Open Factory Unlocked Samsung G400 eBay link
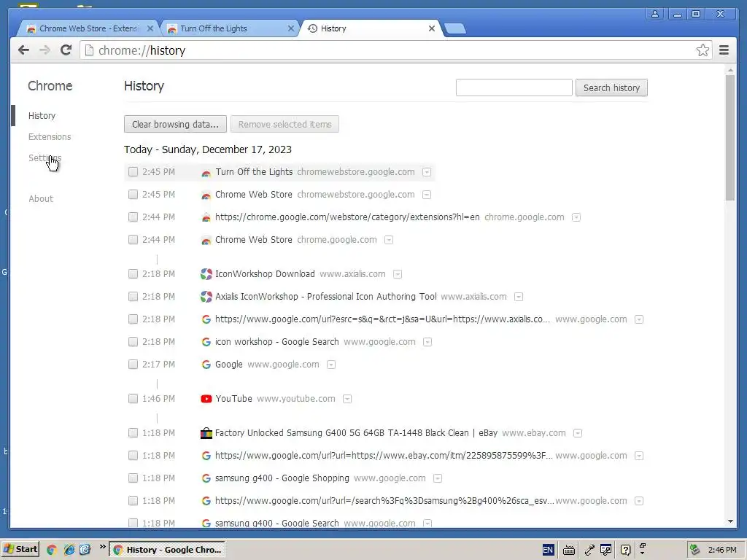747x560 pixels. point(356,433)
